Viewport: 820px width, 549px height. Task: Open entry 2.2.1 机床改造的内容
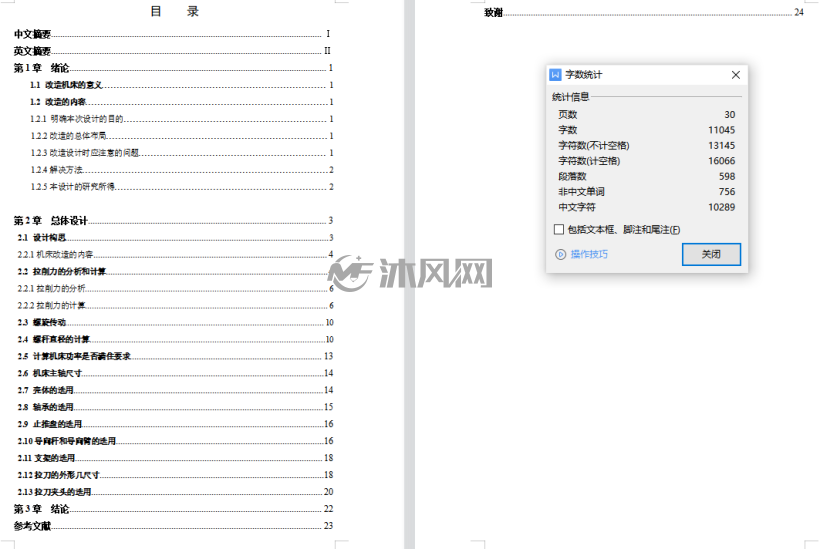click(175, 254)
